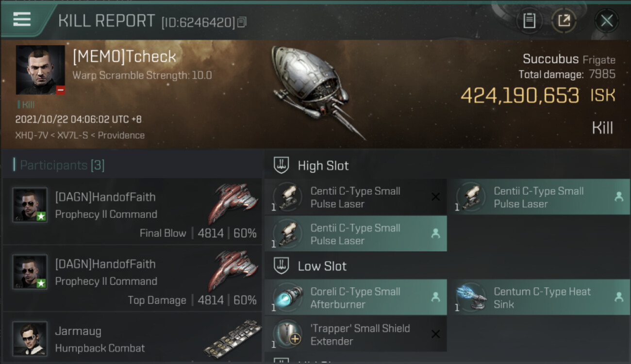
Task: Click the red standing badge on Tcheck
Action: coord(60,90)
